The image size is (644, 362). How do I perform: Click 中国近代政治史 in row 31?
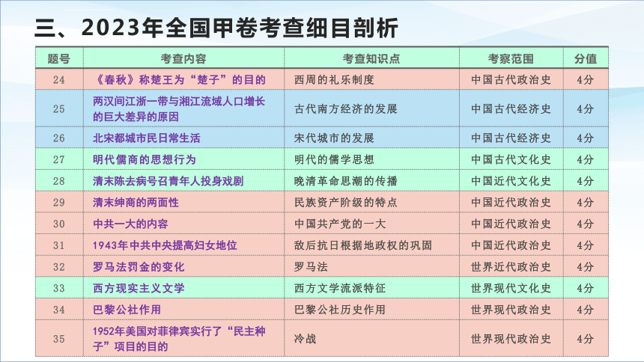[511, 245]
